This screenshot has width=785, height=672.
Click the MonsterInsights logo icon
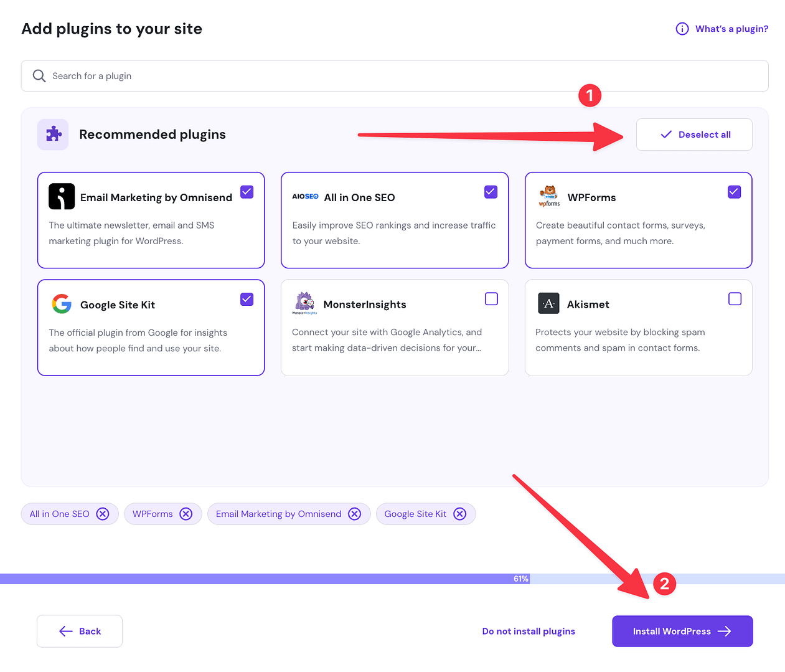[x=305, y=303]
